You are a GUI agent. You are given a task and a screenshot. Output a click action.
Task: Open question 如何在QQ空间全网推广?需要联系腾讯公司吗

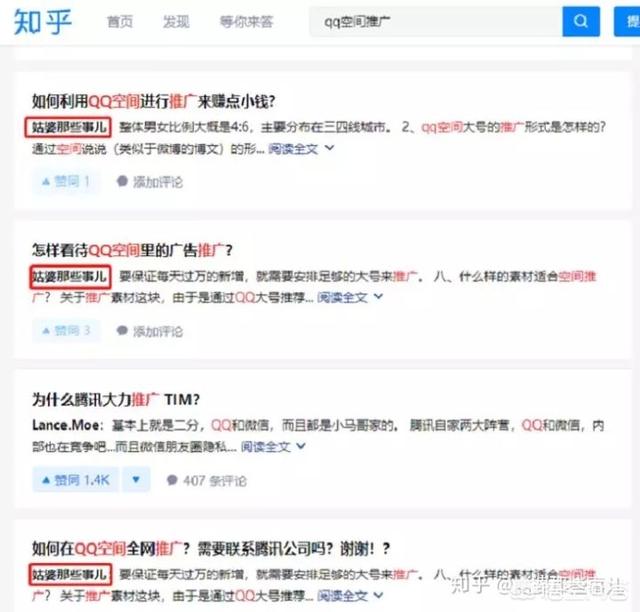click(x=211, y=548)
